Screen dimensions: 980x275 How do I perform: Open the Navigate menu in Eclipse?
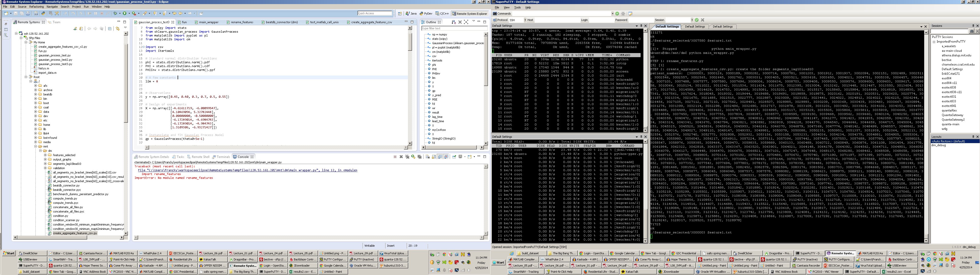coord(52,6)
